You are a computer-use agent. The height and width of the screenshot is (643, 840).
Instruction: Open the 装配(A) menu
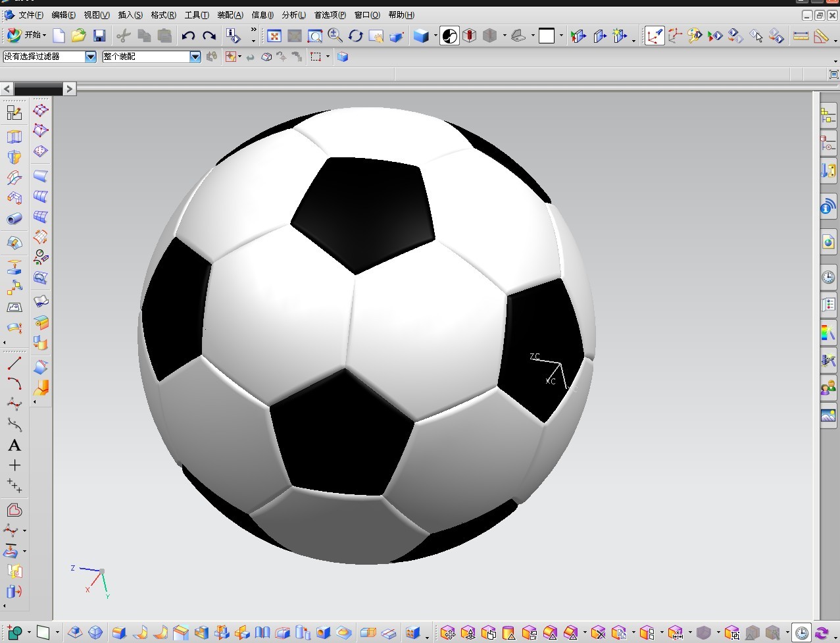tap(230, 14)
